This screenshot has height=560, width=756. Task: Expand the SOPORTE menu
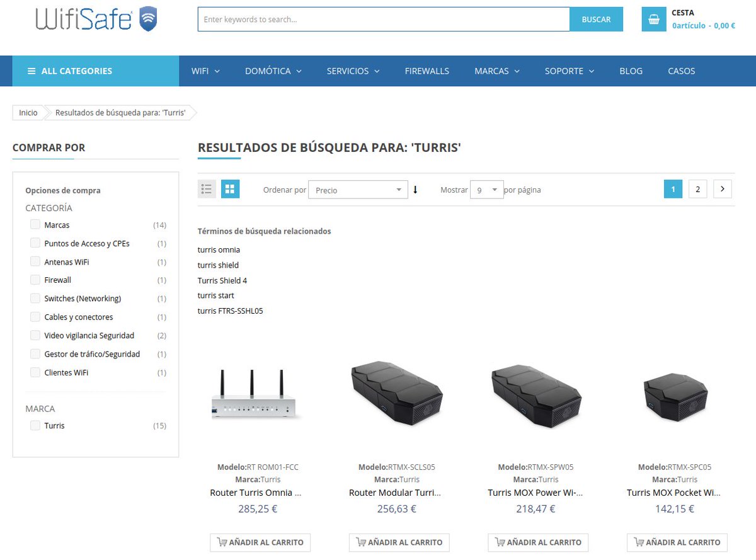tap(570, 71)
